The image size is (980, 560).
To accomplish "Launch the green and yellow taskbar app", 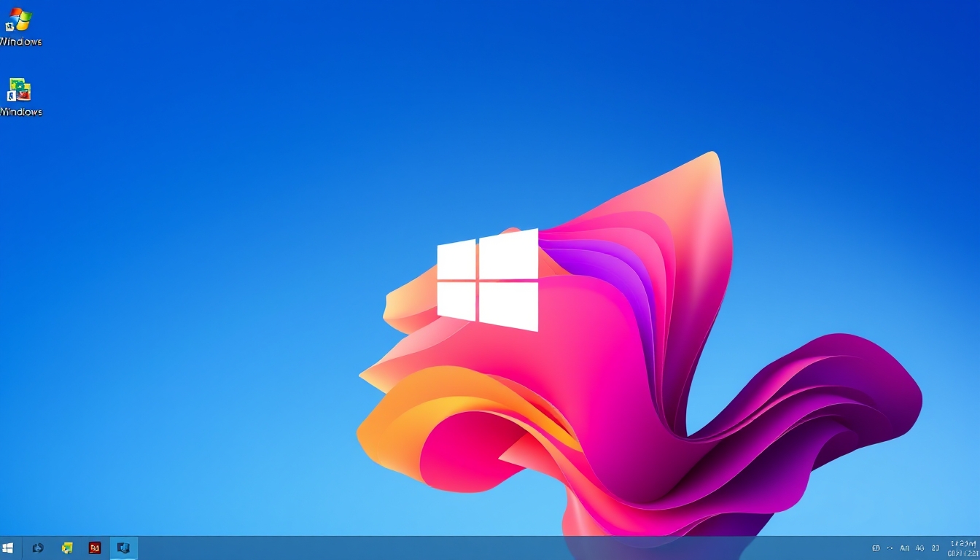I will pyautogui.click(x=67, y=548).
